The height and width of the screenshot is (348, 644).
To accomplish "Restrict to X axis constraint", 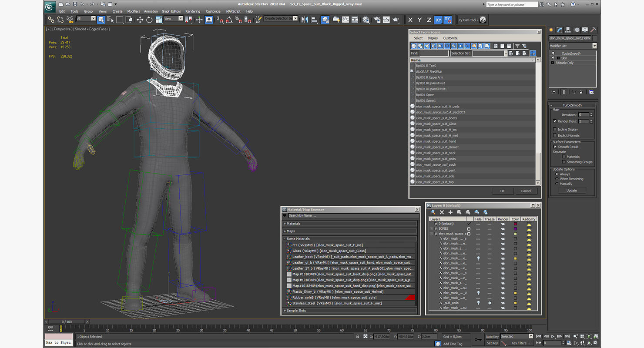I will 410,20.
